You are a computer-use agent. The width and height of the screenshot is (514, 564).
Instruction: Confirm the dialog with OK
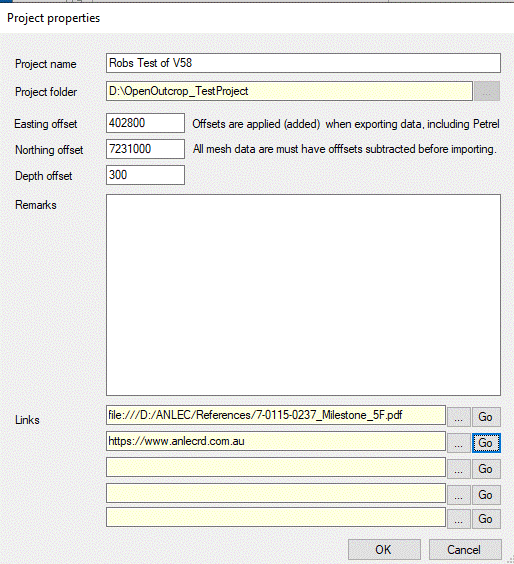pos(384,550)
